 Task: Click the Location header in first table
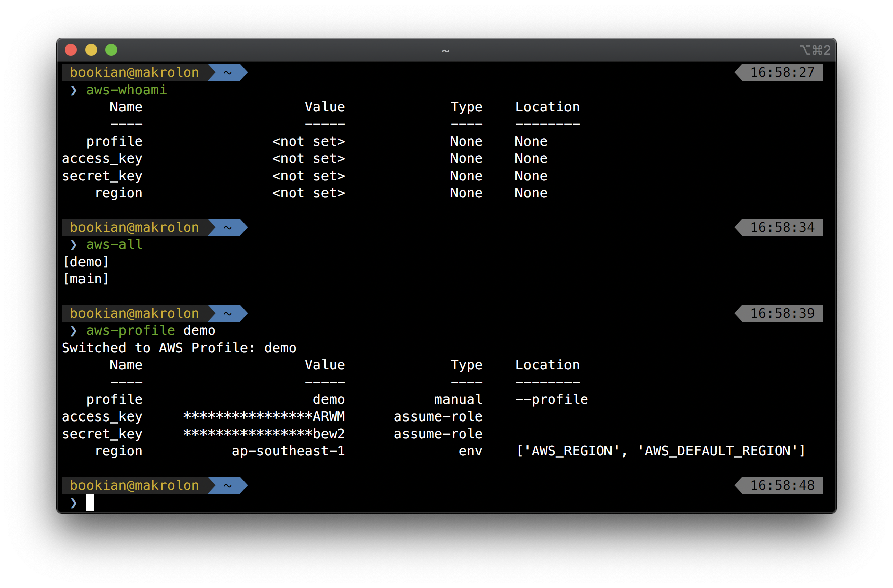pos(548,107)
